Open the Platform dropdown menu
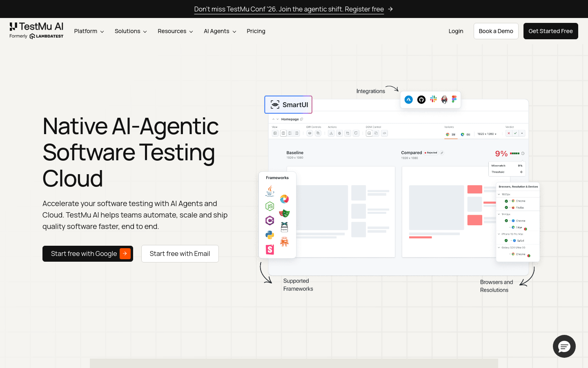Screen dimensions: 588x368 (x=89, y=31)
